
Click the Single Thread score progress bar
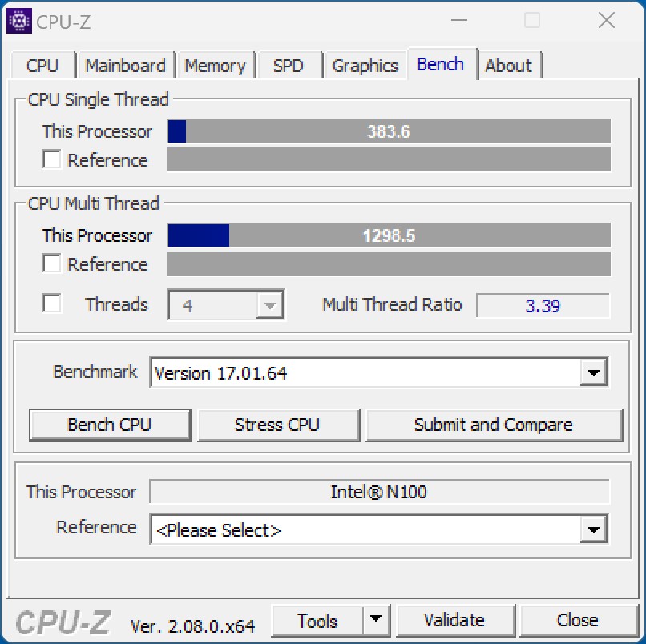pyautogui.click(x=389, y=131)
